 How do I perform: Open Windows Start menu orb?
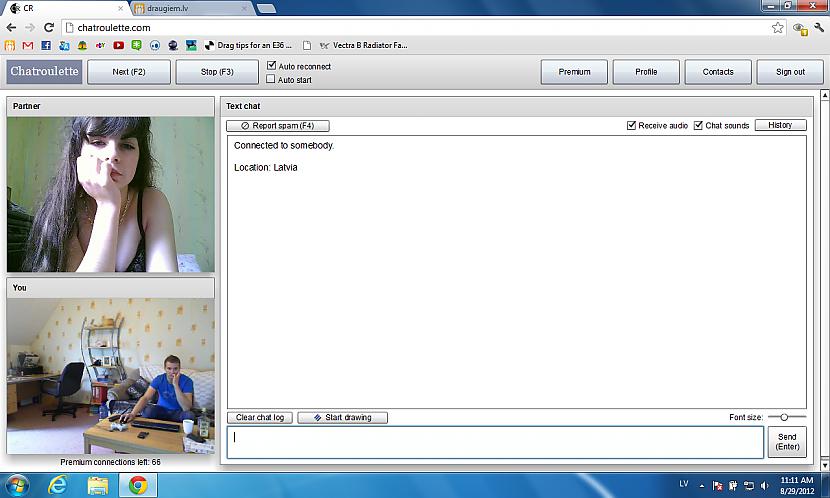point(16,485)
